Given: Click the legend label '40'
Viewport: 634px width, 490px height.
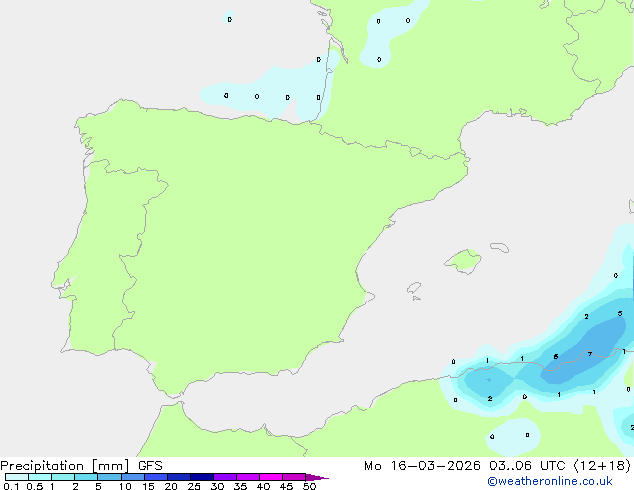Looking at the screenshot, I should (x=263, y=486).
